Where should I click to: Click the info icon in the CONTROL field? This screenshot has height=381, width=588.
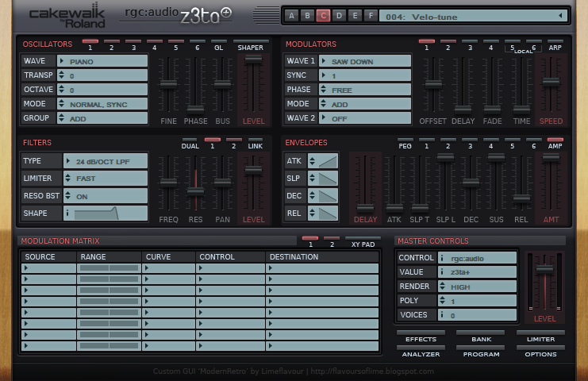click(442, 258)
